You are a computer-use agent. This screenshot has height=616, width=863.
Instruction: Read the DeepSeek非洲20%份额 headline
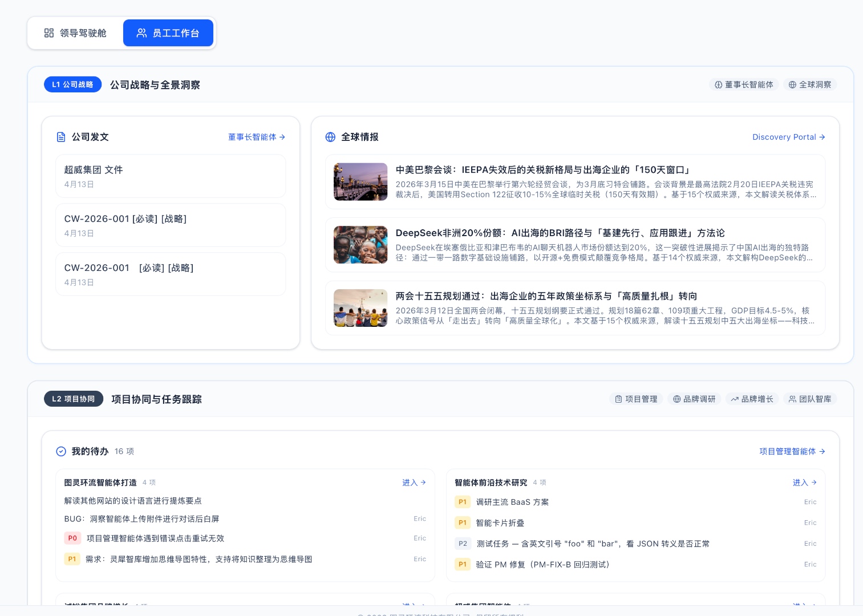(x=560, y=233)
